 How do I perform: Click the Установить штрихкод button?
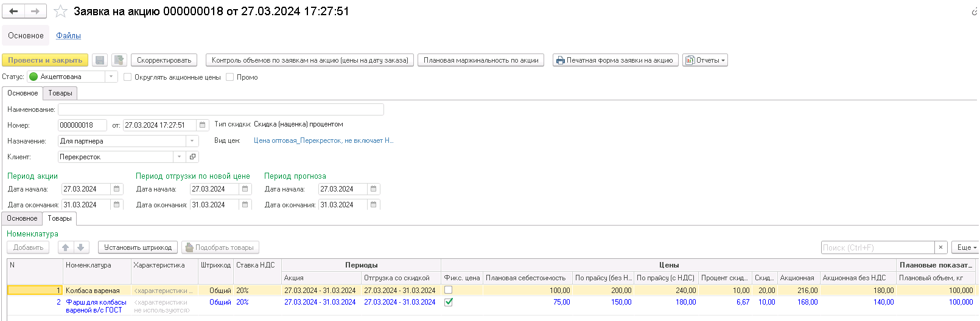[x=138, y=247]
